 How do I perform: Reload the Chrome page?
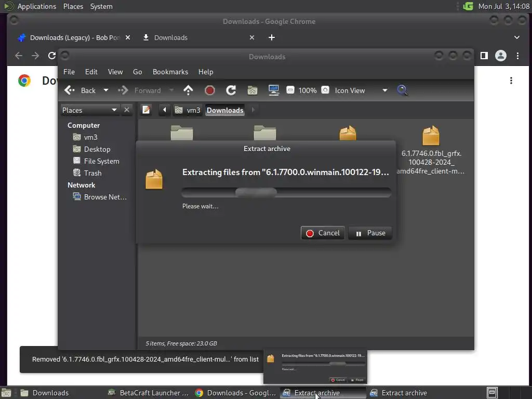pos(51,55)
